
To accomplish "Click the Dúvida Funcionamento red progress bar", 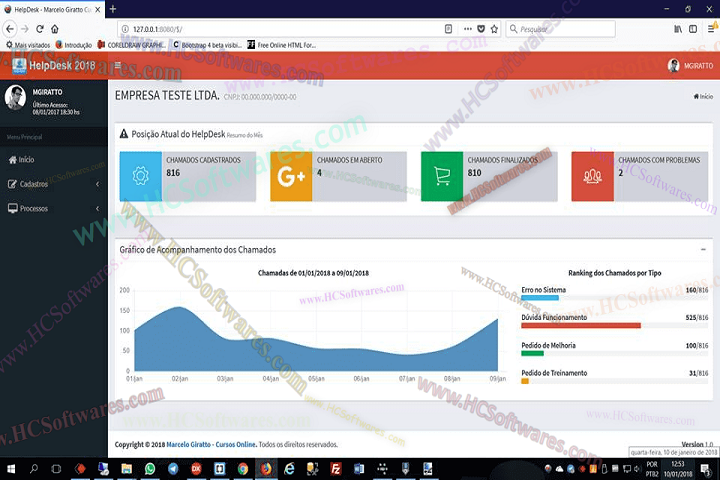I will 581,325.
